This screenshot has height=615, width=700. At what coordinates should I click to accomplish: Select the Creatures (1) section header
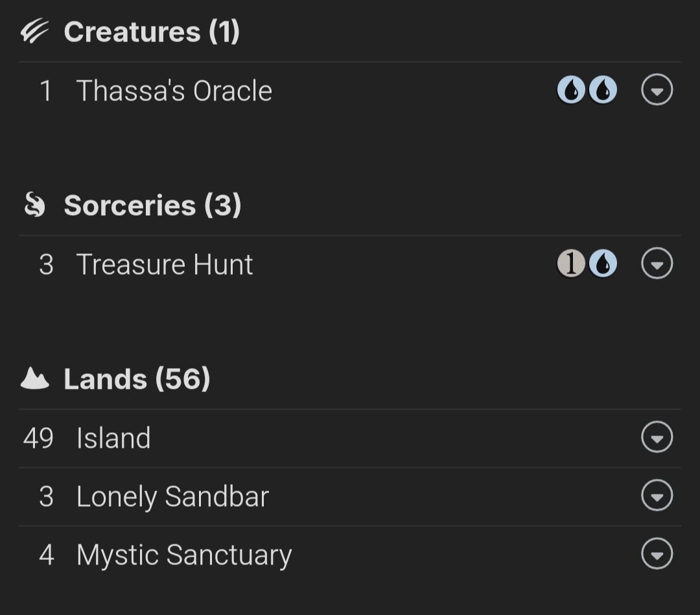point(152,32)
